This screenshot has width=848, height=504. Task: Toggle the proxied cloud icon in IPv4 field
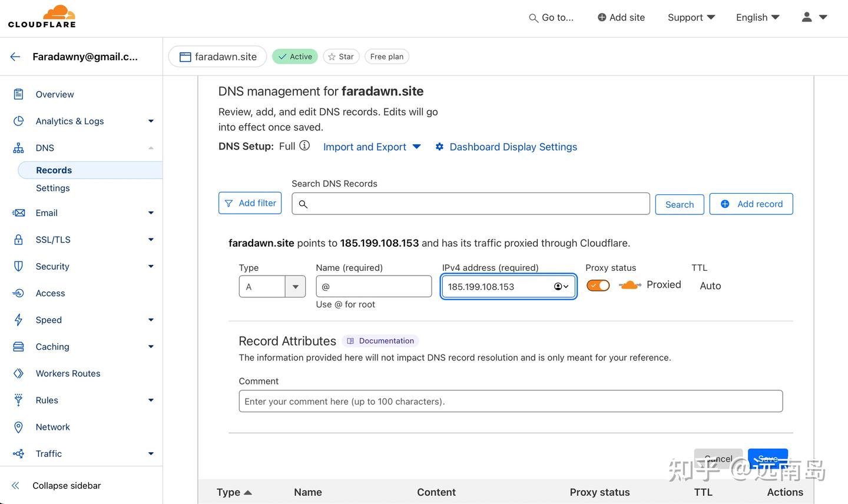point(558,286)
